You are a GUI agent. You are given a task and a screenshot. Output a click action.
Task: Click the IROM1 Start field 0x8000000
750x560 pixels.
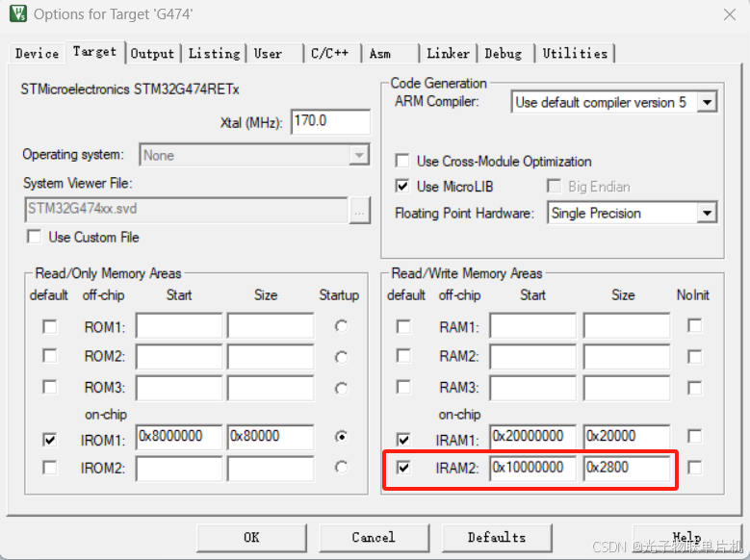pyautogui.click(x=179, y=437)
